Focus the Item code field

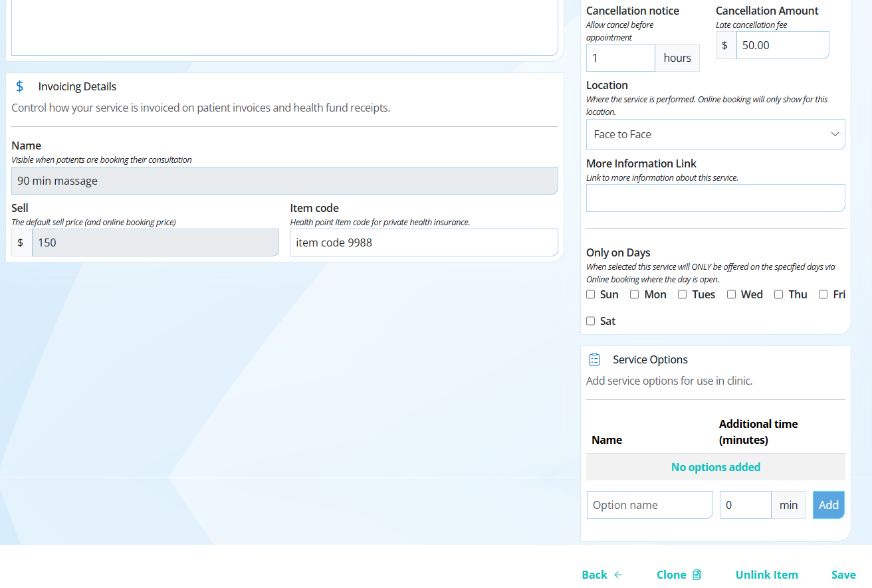click(x=424, y=243)
